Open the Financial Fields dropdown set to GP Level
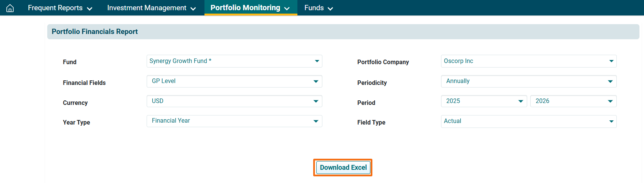This screenshot has width=644, height=183. tap(234, 81)
